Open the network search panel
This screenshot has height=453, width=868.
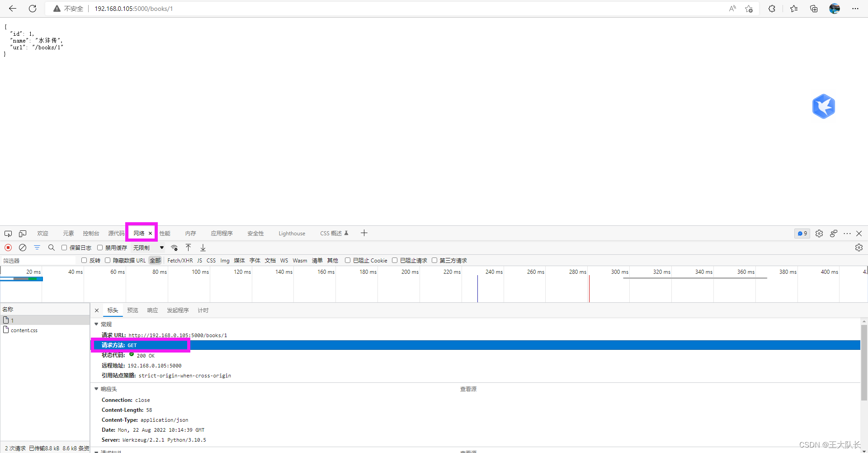pyautogui.click(x=52, y=248)
